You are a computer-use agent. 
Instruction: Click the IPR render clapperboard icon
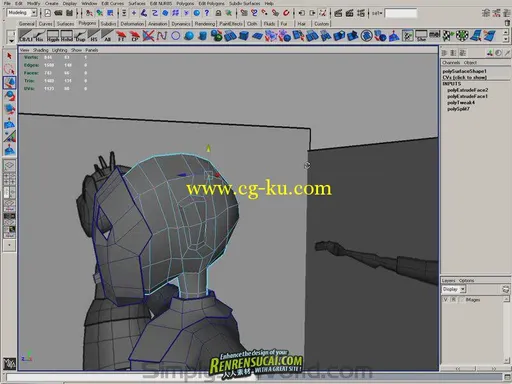(x=350, y=13)
